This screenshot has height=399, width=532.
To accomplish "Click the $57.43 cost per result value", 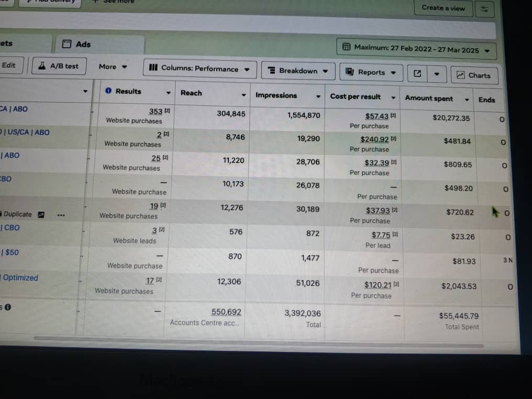I will [376, 116].
